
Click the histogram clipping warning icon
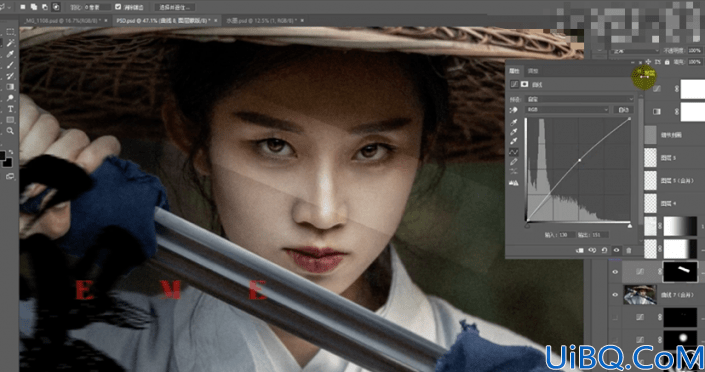pos(513,183)
